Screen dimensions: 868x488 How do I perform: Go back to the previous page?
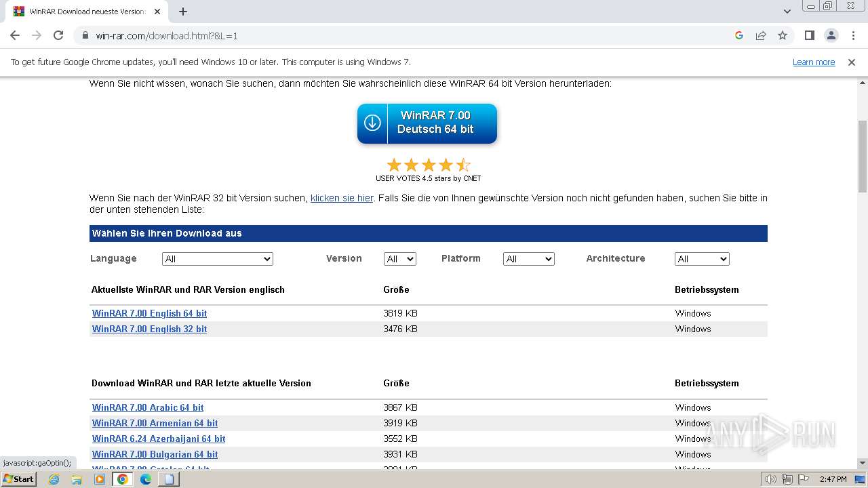point(15,35)
